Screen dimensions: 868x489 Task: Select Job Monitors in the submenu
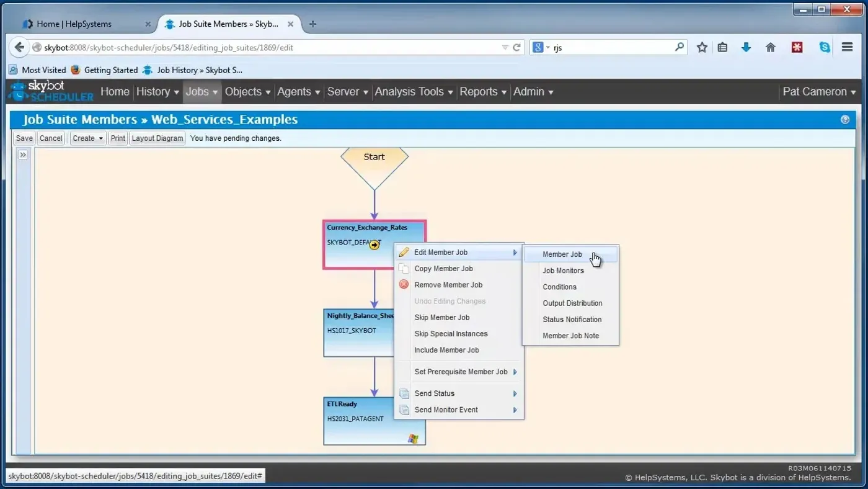[570, 271]
